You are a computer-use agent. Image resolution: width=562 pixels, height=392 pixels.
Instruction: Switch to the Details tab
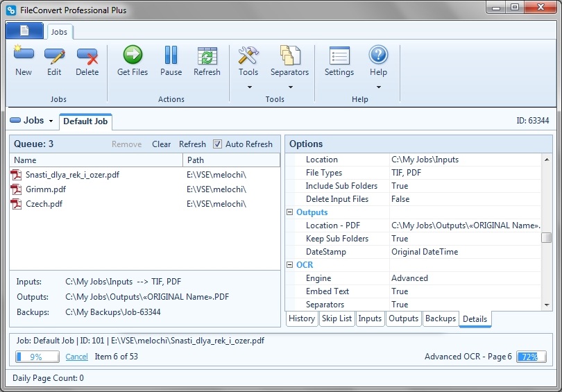tap(475, 319)
